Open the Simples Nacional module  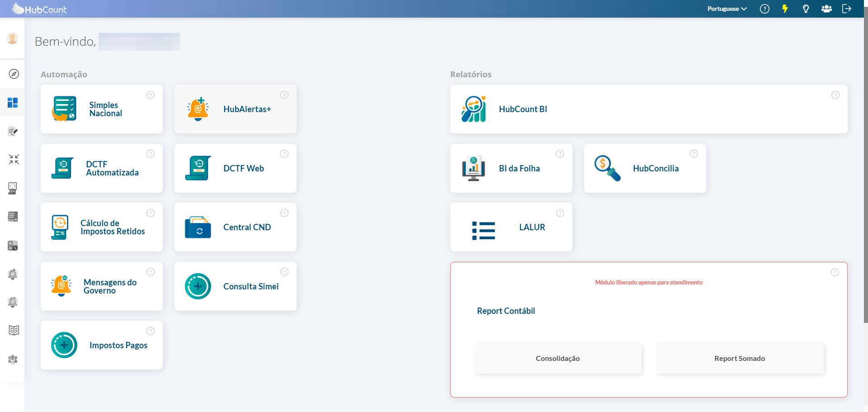coord(102,109)
